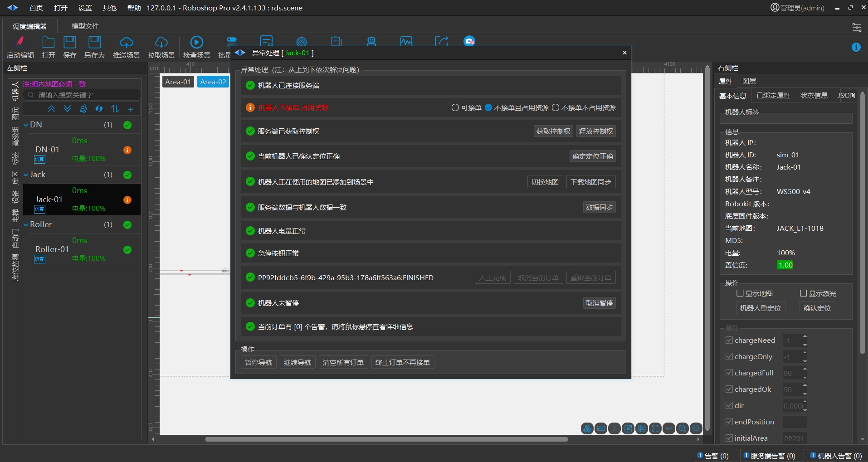Click the 另存为 save-as icon
This screenshot has width=868, height=462.
tap(94, 42)
